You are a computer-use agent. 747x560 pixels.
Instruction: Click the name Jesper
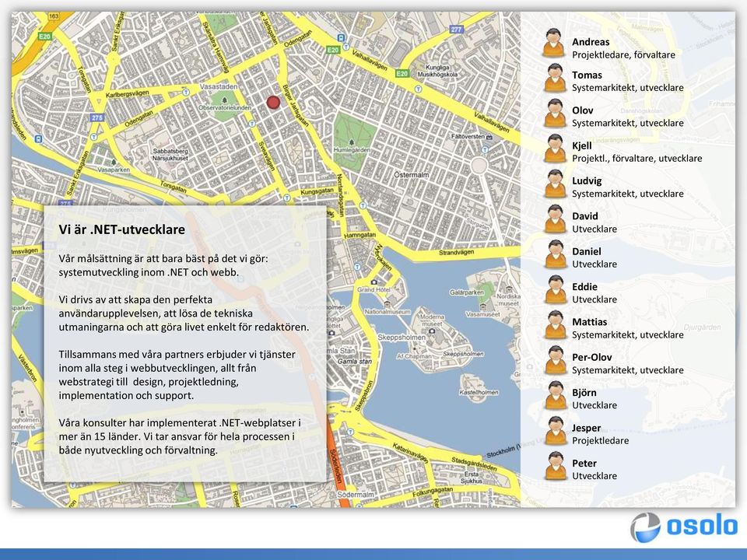point(587,428)
